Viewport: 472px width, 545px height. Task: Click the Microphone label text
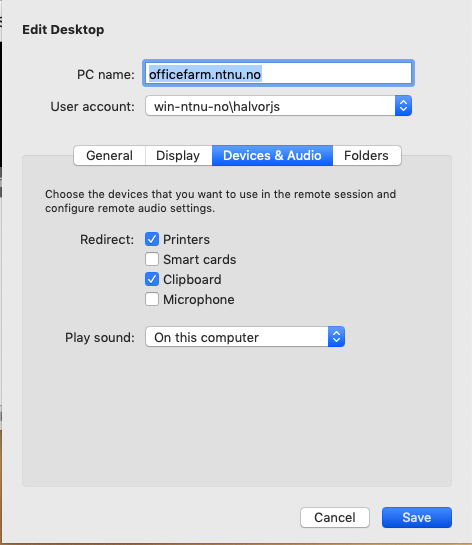pos(199,300)
